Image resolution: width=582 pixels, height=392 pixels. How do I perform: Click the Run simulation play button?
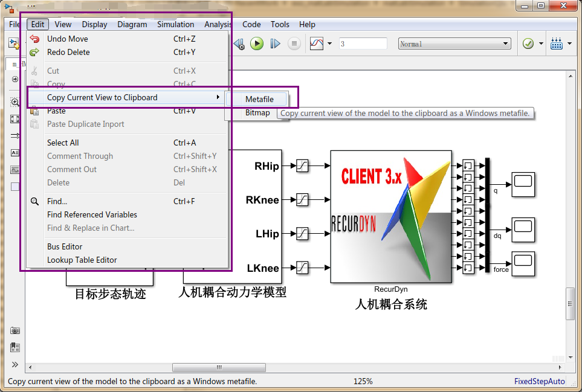tap(256, 43)
